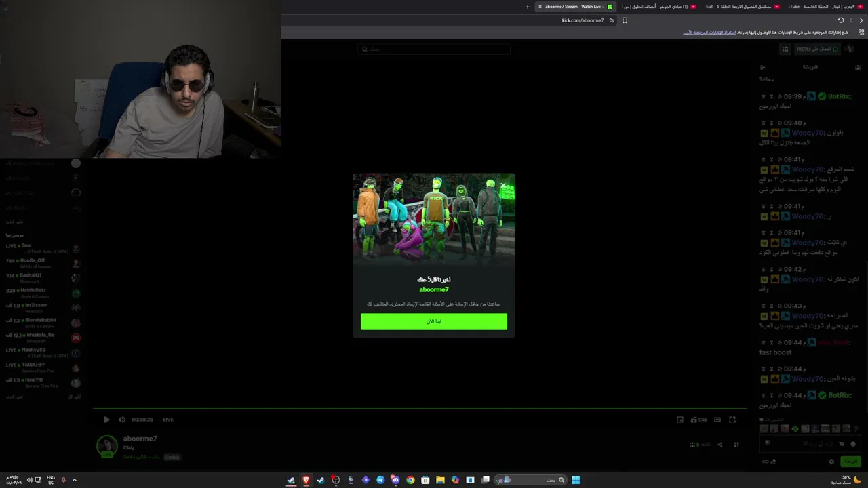Go forward in browser history
The width and height of the screenshot is (868, 488).
tap(851, 20)
